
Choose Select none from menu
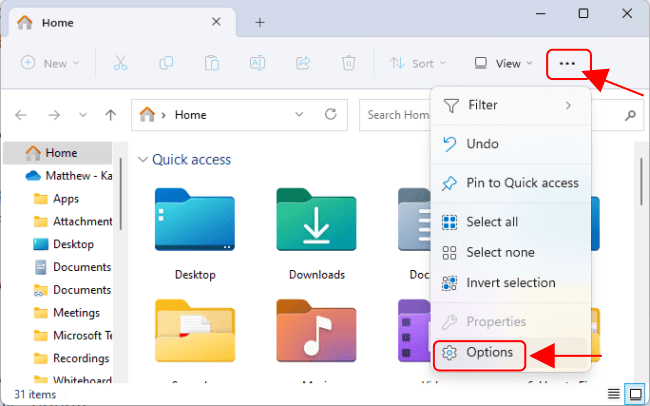coord(511,252)
